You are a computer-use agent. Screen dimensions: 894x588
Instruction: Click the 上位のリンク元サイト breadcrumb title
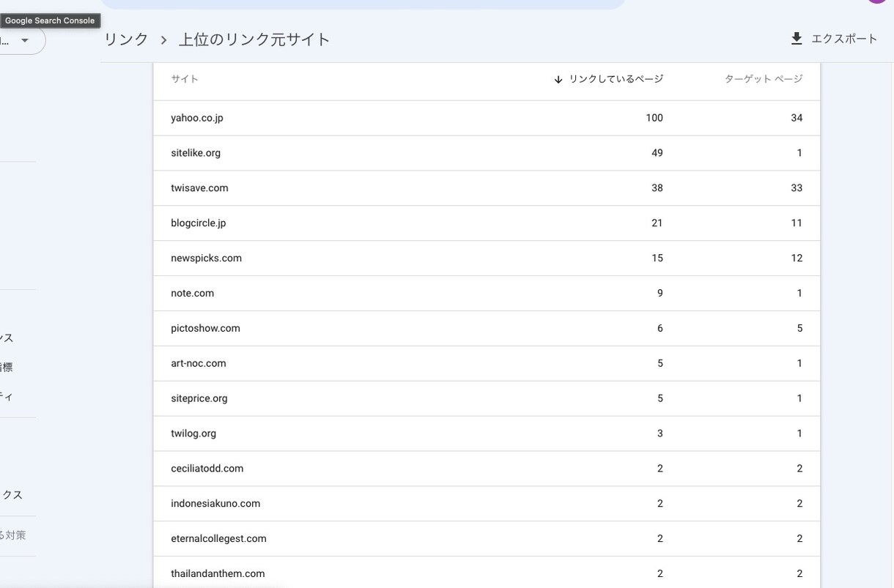[254, 40]
